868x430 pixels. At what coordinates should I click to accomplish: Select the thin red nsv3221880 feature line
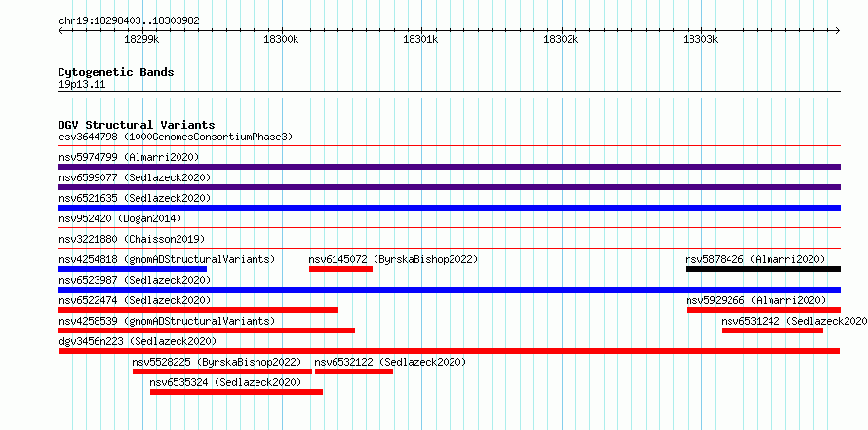tap(449, 248)
